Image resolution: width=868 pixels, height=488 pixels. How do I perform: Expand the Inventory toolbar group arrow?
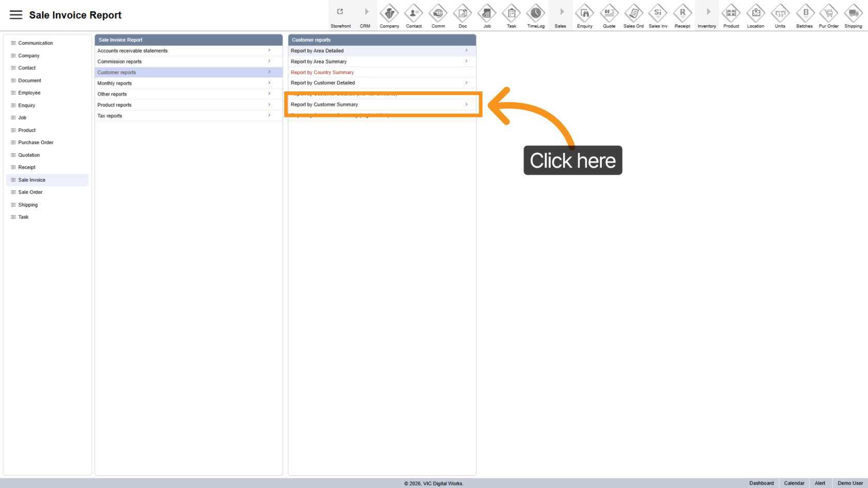707,12
